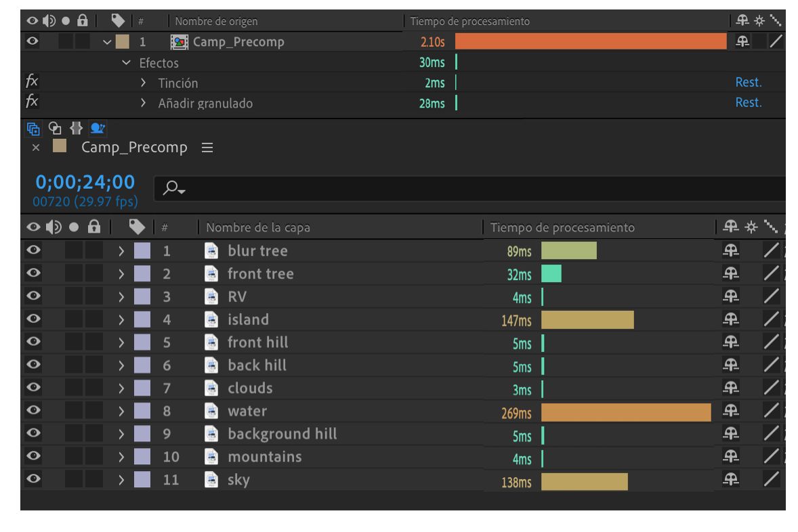Hide the Camp_Precomp layer in top panel
This screenshot has width=798, height=532.
click(x=30, y=42)
